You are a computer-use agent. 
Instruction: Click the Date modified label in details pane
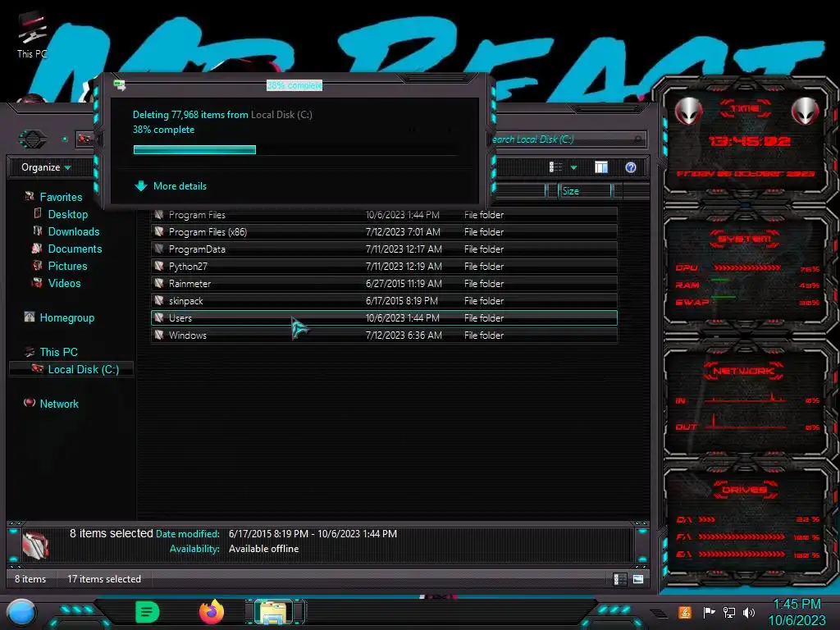pos(188,533)
